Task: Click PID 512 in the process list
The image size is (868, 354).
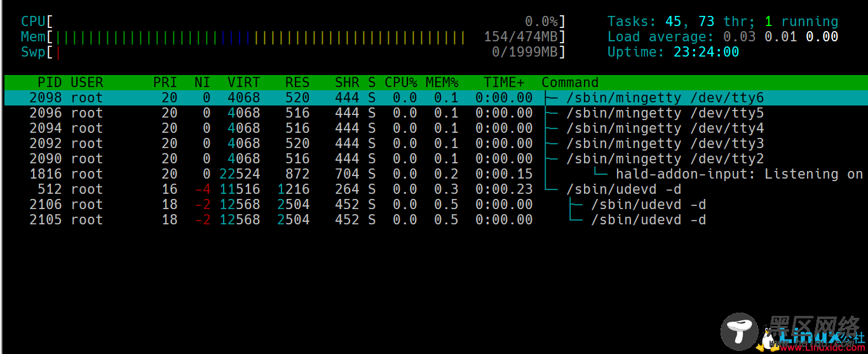Action: point(50,189)
